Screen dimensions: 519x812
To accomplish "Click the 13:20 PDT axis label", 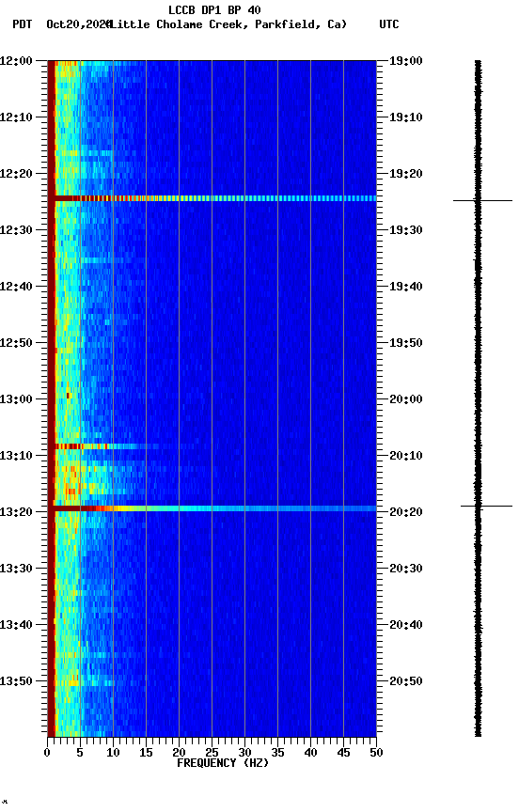I will (x=16, y=513).
